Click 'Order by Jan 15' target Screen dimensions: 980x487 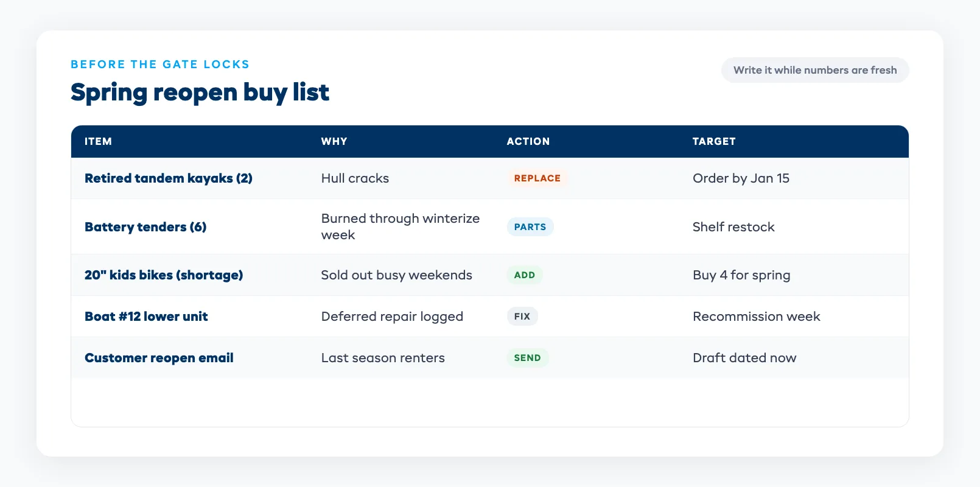741,178
